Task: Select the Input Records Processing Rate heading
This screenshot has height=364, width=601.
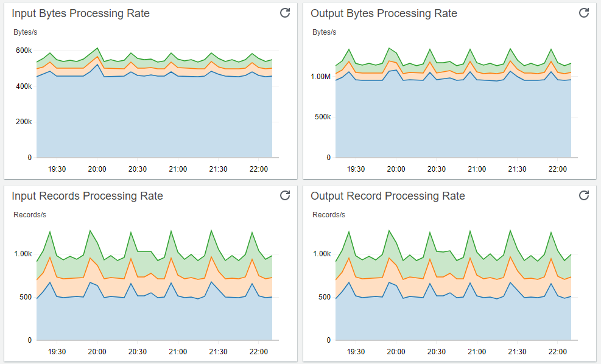Action: [x=87, y=196]
